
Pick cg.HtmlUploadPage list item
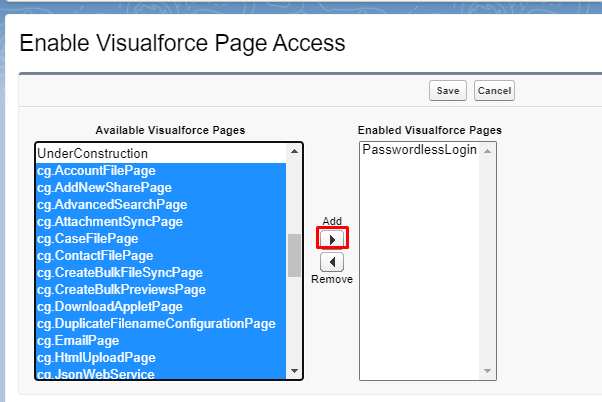(x=96, y=357)
